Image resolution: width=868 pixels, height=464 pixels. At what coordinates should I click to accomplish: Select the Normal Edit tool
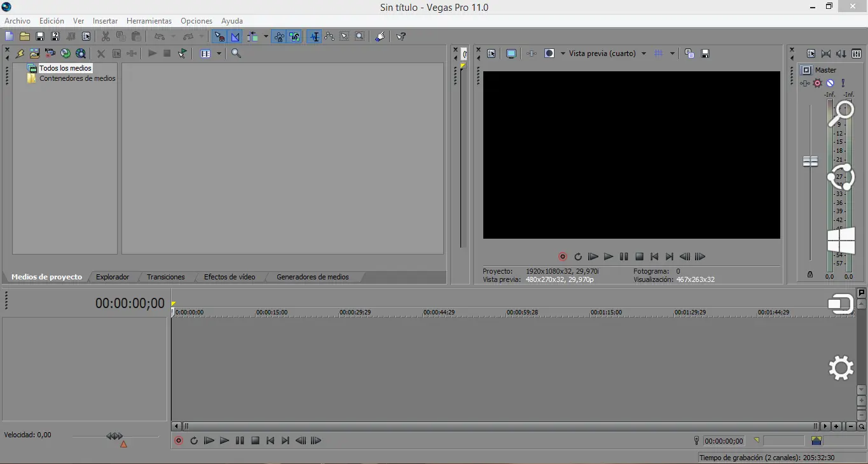[313, 36]
